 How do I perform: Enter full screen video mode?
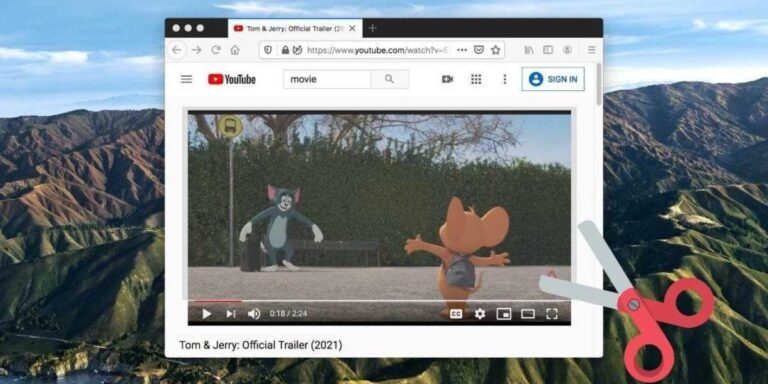[552, 314]
